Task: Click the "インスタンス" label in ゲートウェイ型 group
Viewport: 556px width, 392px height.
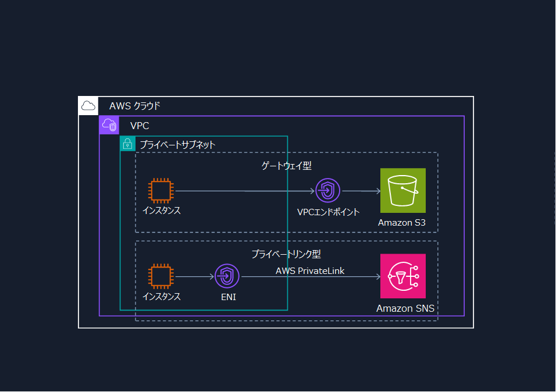Action: point(161,211)
